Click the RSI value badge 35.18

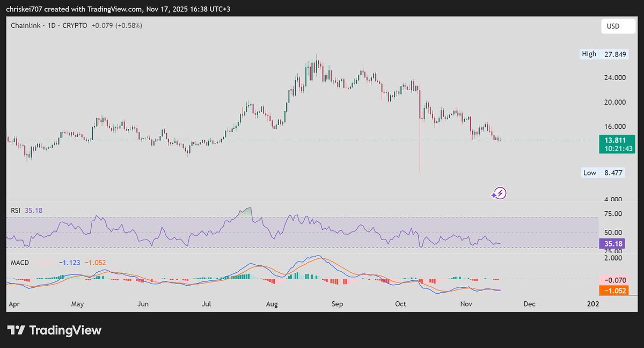tap(613, 243)
